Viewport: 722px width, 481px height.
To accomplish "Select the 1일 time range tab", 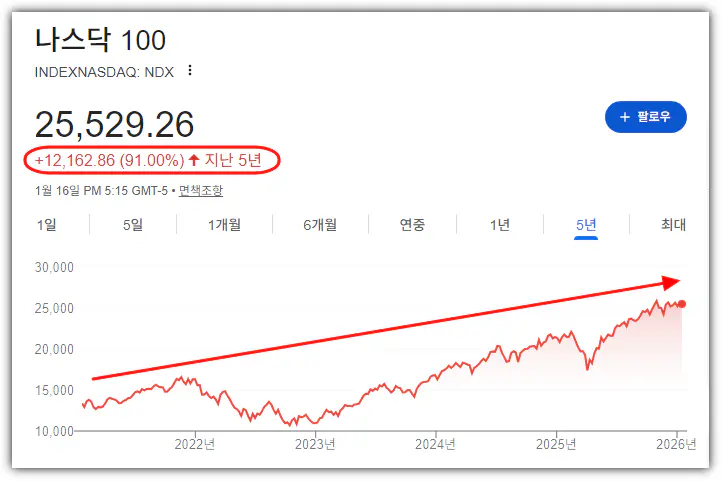I will (46, 225).
